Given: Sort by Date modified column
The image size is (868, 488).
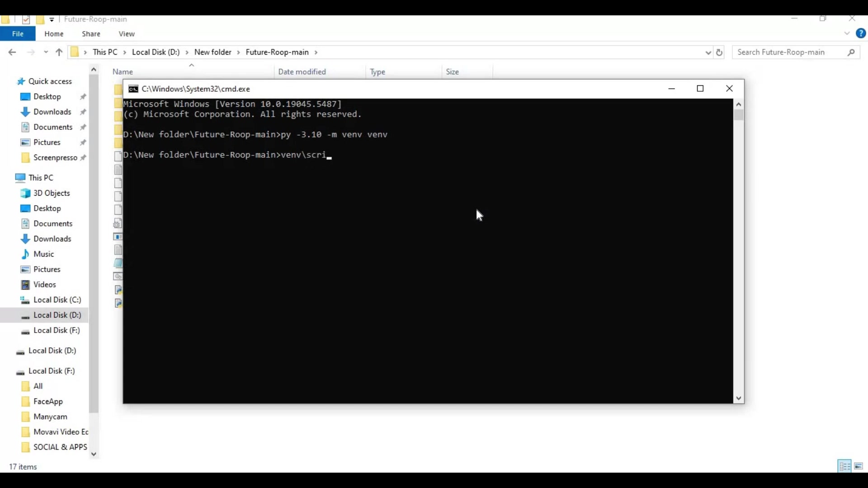Looking at the screenshot, I should 302,72.
